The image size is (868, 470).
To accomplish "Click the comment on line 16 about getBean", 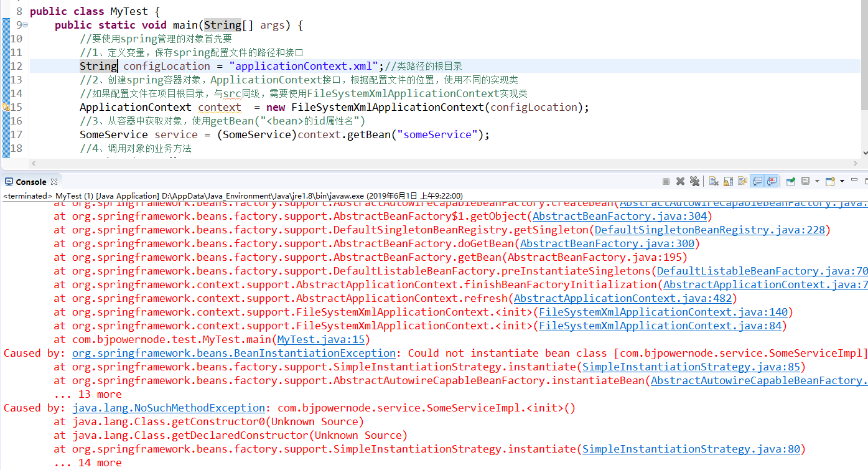I will pyautogui.click(x=222, y=121).
